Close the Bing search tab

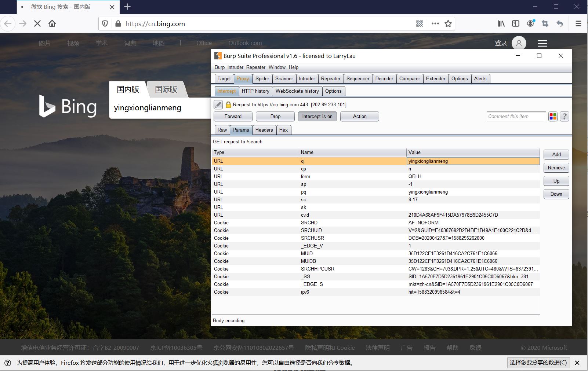click(112, 7)
